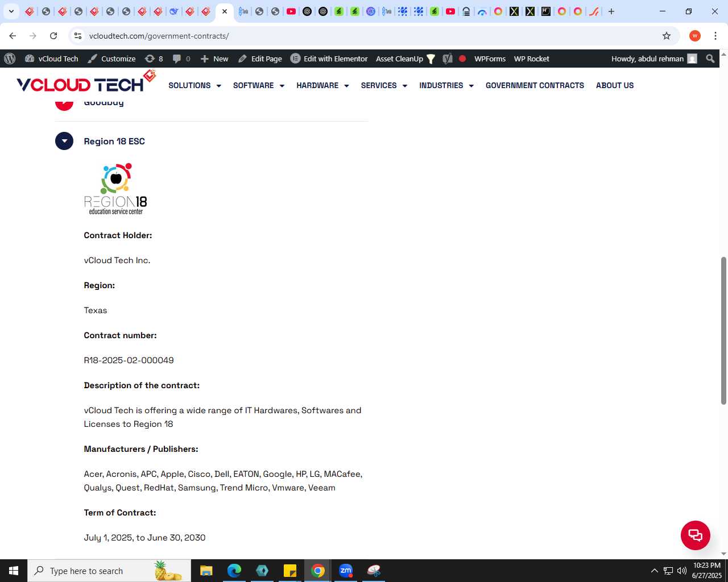Viewport: 728px width, 582px height.
Task: Open Zoom from the taskbar
Action: (346, 571)
